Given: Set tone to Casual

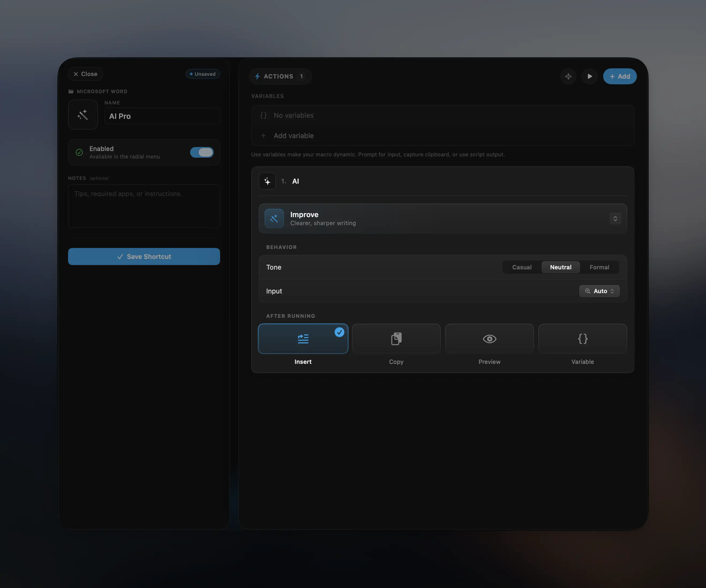Looking at the screenshot, I should [x=522, y=267].
